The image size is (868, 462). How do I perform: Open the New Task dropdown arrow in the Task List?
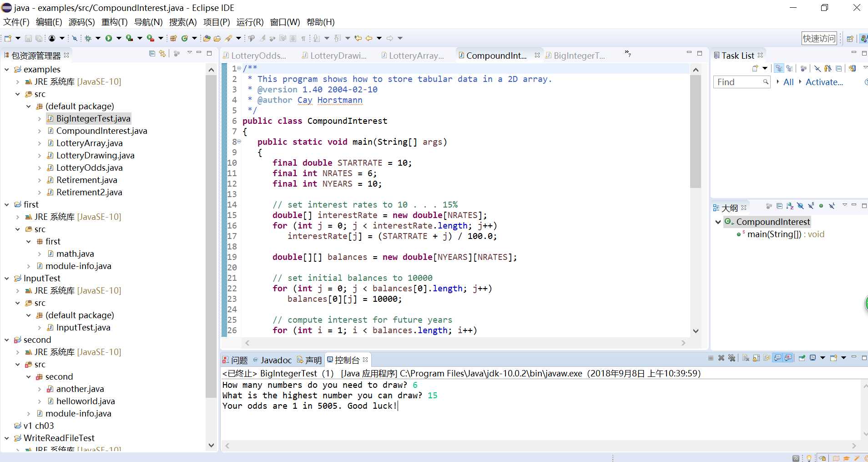(x=765, y=68)
